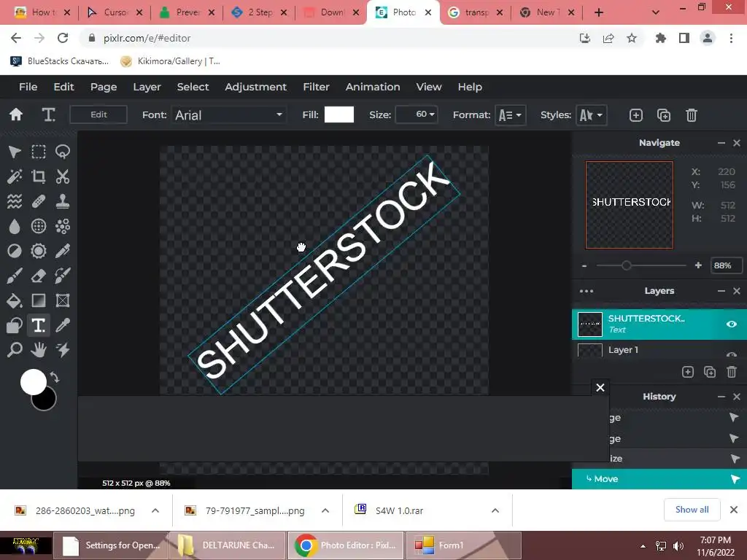The height and width of the screenshot is (560, 747).
Task: Select the Blur droplet tool
Action: click(x=15, y=226)
